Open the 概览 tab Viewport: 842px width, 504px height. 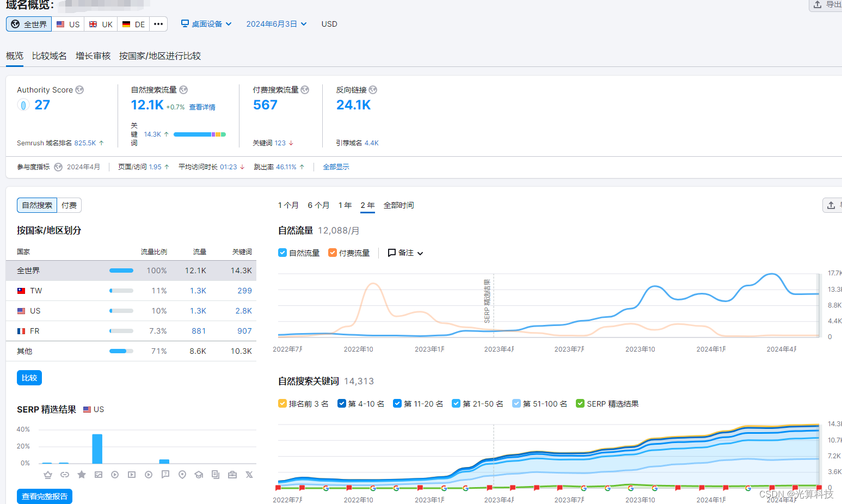[x=15, y=56]
